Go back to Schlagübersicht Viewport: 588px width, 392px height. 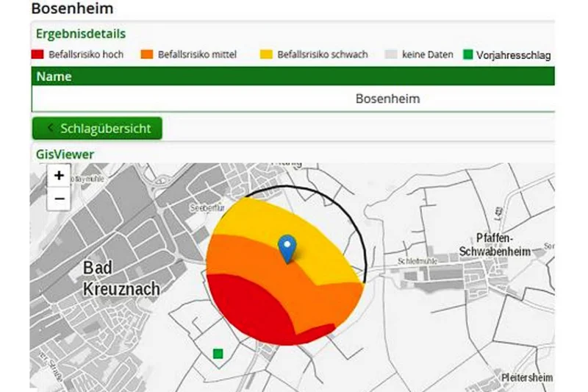click(97, 128)
